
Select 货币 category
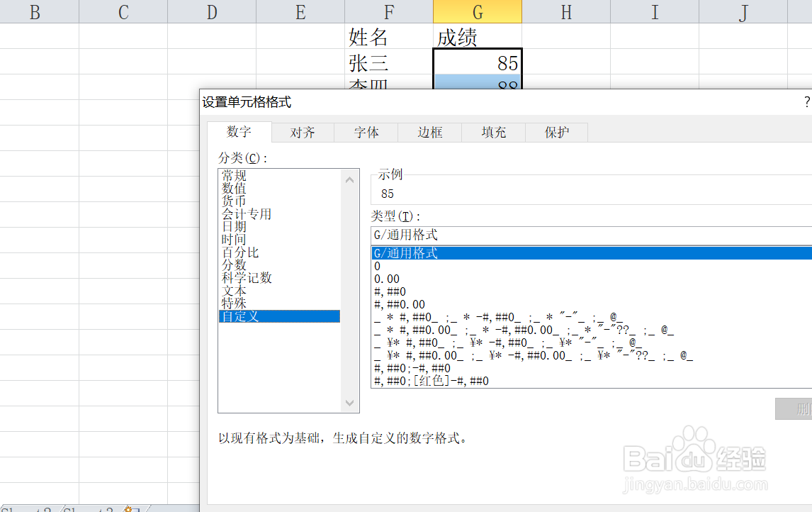click(234, 201)
